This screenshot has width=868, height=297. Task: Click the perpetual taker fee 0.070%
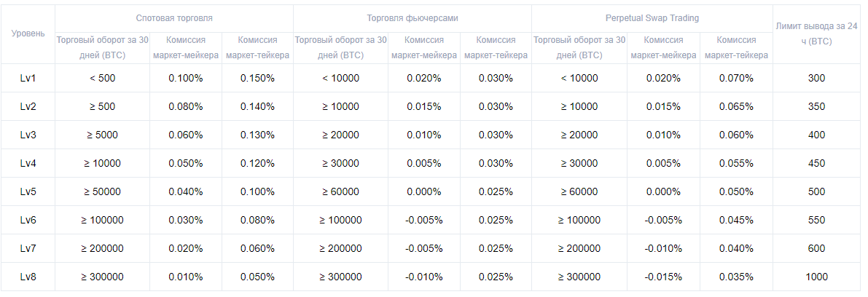[x=735, y=78]
